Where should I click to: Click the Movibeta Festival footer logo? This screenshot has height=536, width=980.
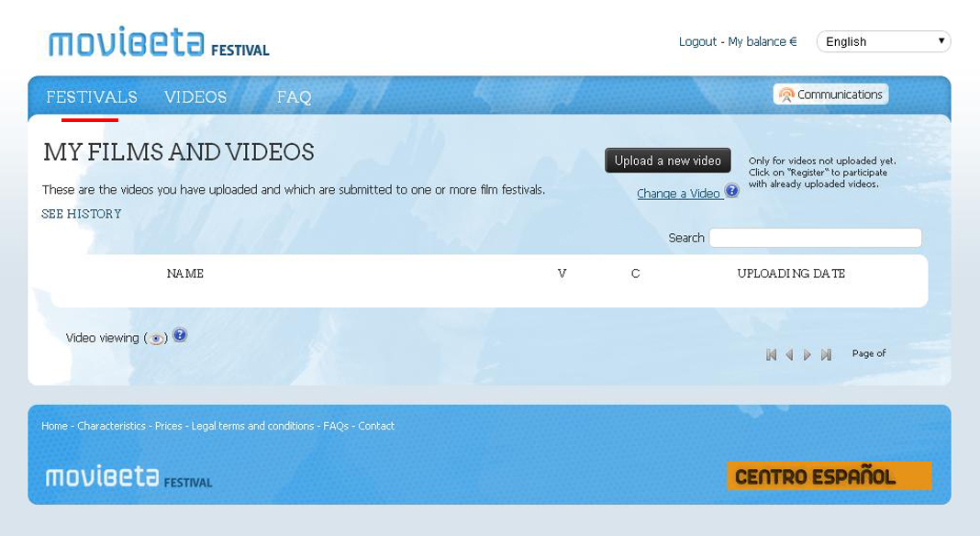click(x=128, y=477)
